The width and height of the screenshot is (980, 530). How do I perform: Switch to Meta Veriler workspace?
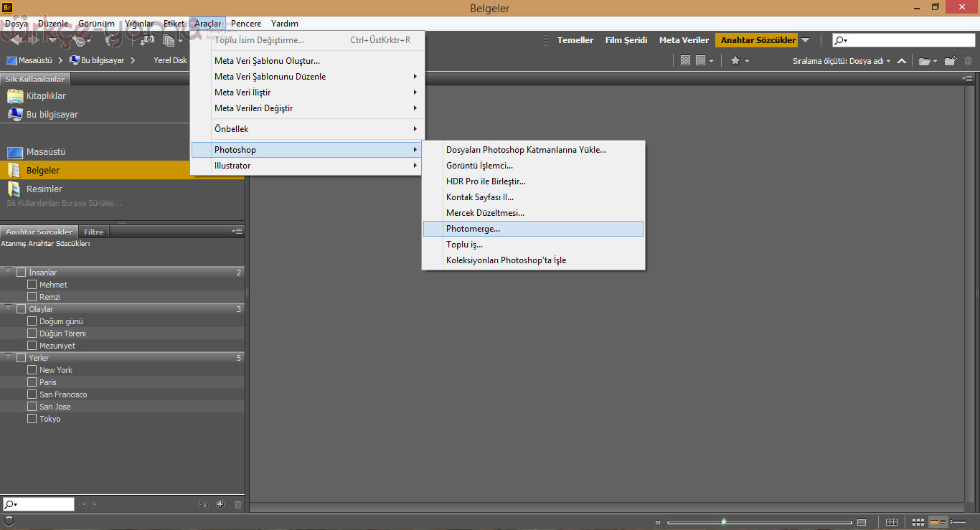click(684, 40)
